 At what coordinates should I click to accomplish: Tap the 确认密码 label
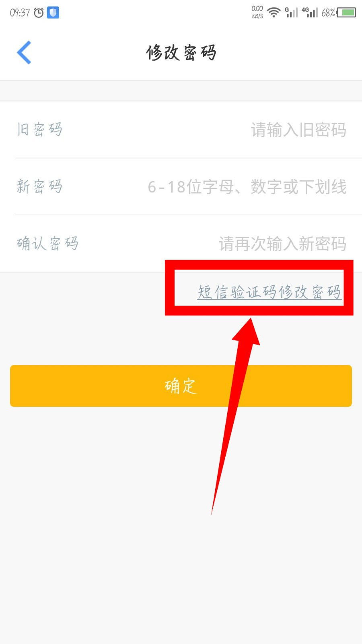[x=47, y=244]
